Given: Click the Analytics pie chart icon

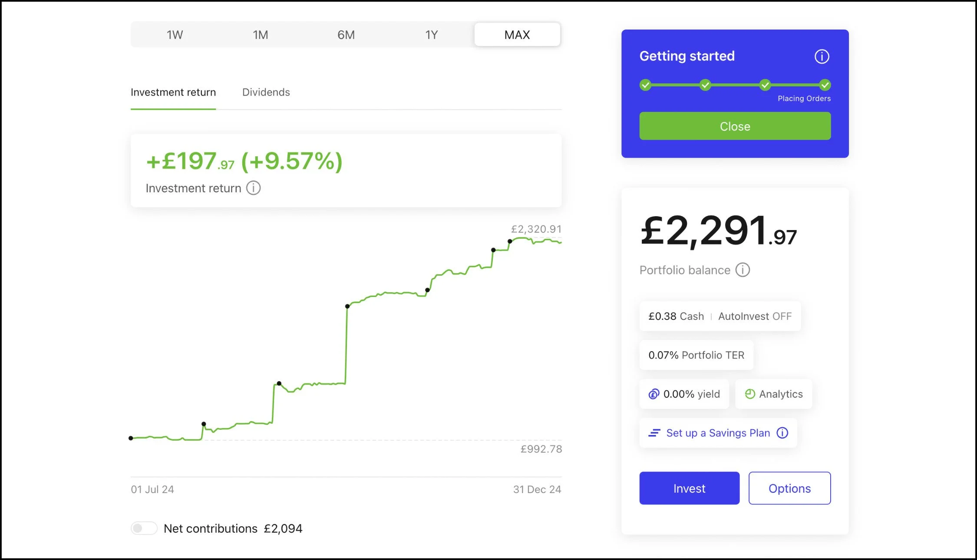Looking at the screenshot, I should (750, 394).
